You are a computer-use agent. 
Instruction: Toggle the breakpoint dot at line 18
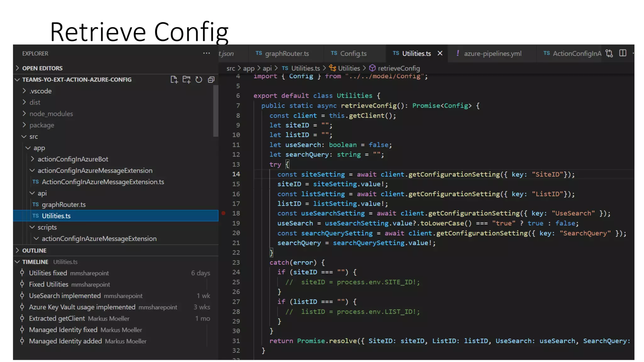click(223, 213)
